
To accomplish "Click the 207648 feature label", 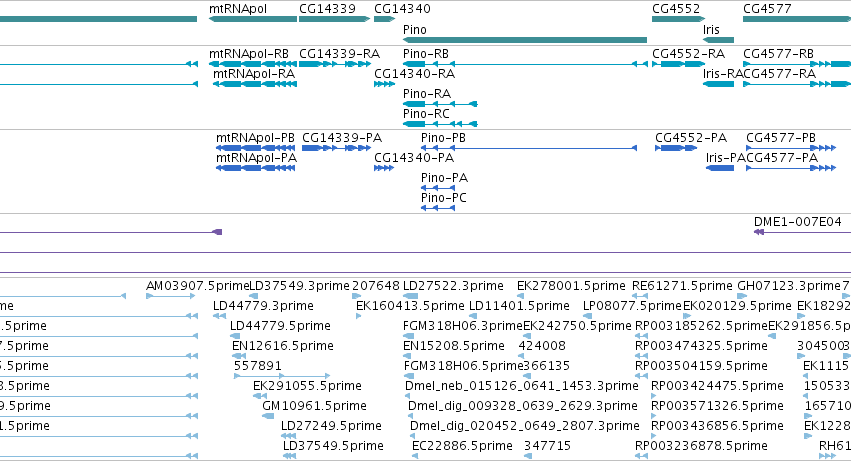I will [376, 286].
